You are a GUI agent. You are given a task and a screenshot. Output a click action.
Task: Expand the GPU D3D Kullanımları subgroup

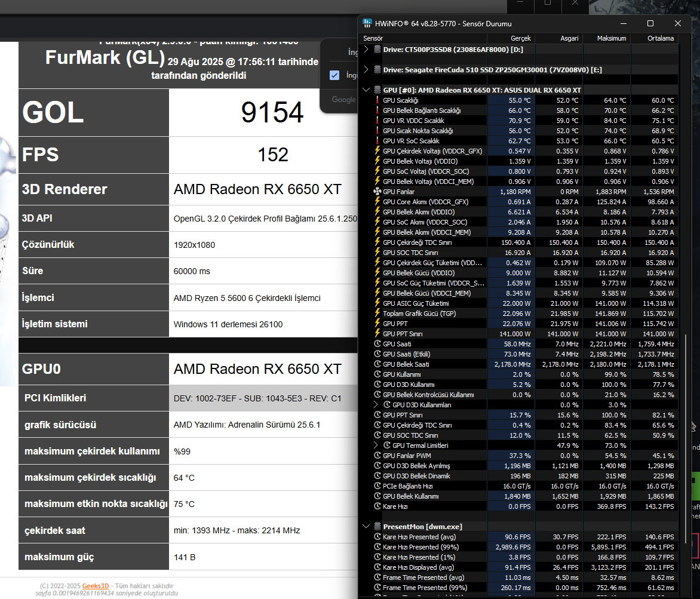(x=376, y=405)
